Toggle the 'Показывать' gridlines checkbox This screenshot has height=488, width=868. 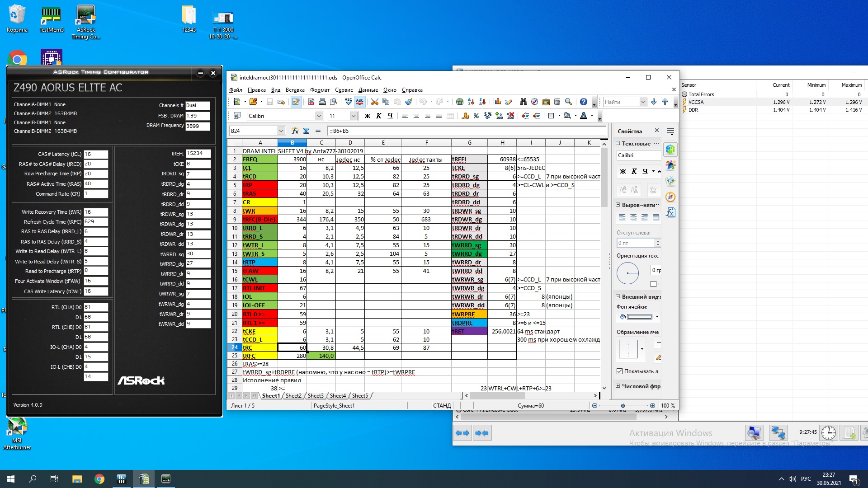coord(620,371)
